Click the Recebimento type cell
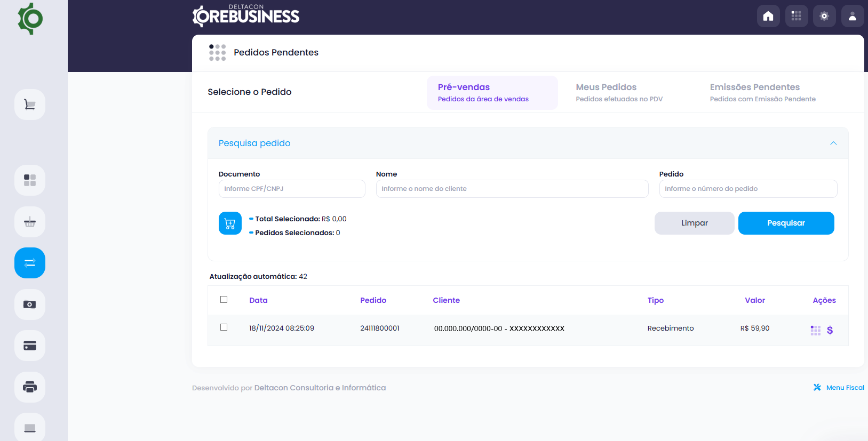Screen dimensions: 868x441 [x=671, y=328]
